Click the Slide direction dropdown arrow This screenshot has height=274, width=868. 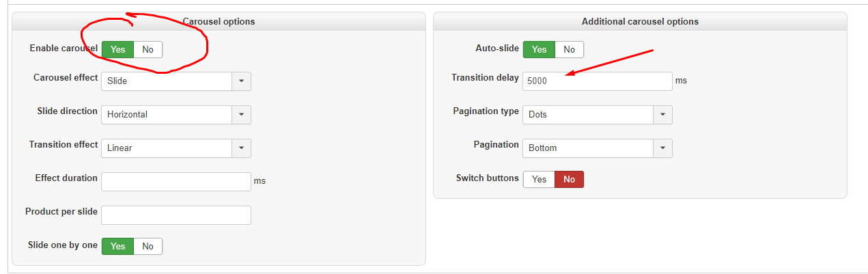coord(242,114)
